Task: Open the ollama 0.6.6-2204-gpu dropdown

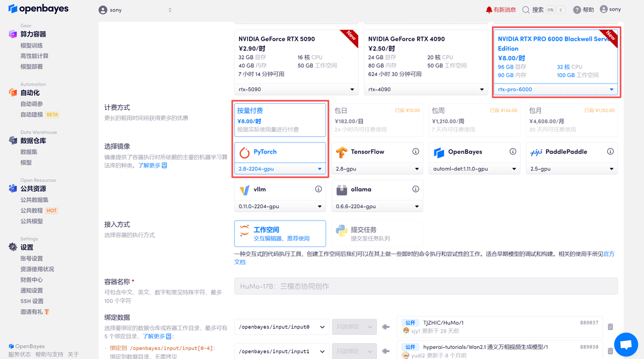Action: pos(377,206)
